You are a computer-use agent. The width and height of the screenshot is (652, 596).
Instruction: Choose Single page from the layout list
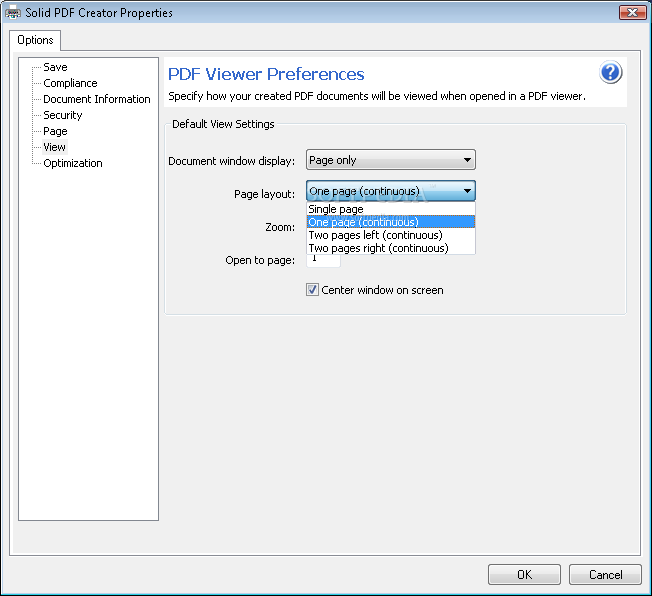click(390, 209)
